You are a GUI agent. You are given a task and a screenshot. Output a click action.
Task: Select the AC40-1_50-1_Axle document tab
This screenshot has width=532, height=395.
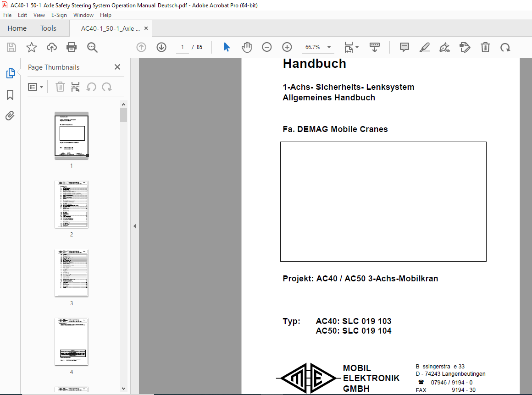point(110,28)
